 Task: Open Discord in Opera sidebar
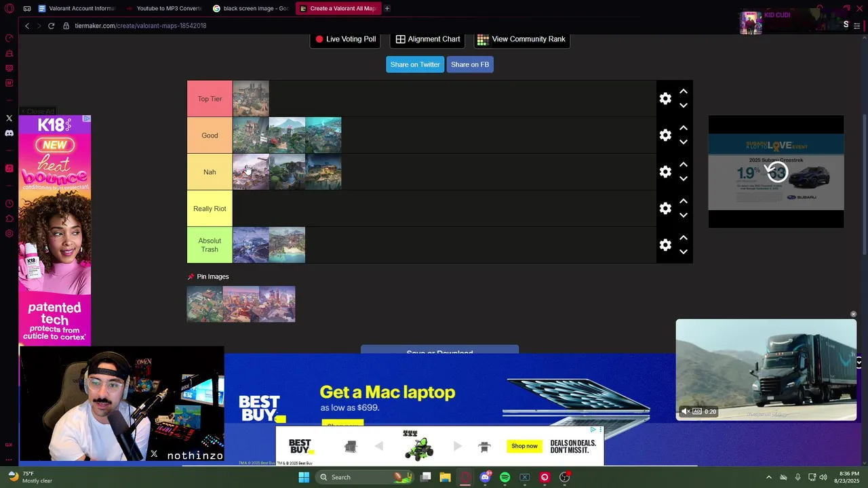click(9, 133)
